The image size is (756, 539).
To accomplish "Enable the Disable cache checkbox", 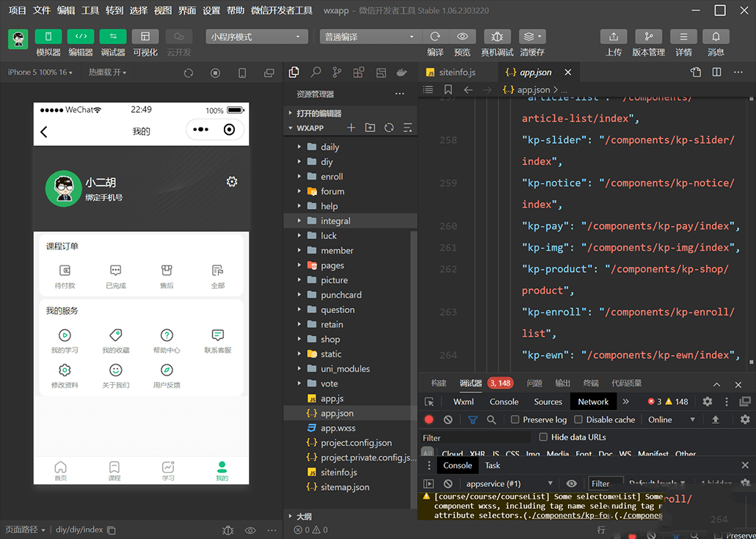I will 578,419.
